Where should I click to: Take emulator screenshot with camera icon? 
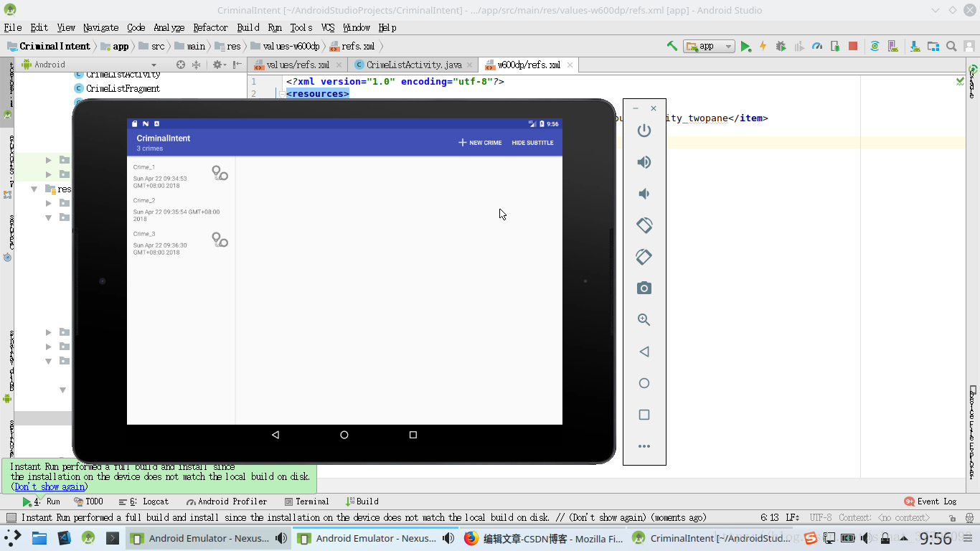point(644,288)
